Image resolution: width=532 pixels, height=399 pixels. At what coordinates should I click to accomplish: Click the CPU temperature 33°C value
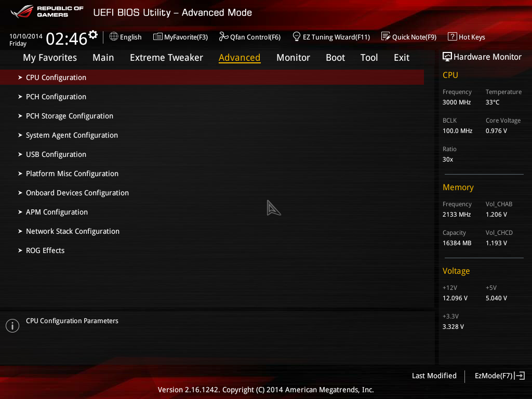coord(493,102)
